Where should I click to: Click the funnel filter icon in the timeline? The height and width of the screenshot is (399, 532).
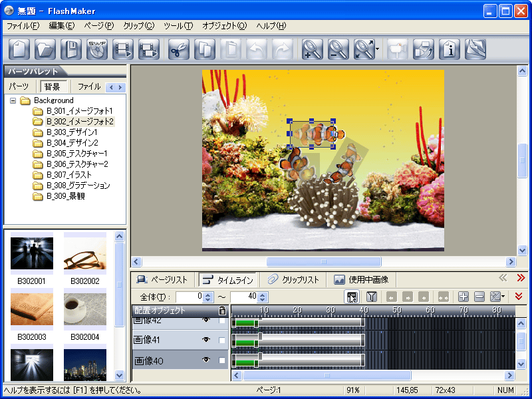coord(372,297)
